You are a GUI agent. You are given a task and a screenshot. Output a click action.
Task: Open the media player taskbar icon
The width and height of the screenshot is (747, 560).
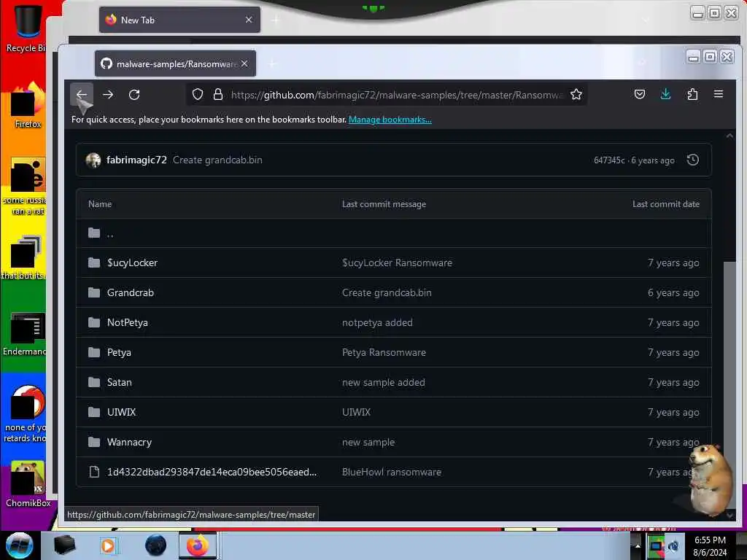click(109, 545)
